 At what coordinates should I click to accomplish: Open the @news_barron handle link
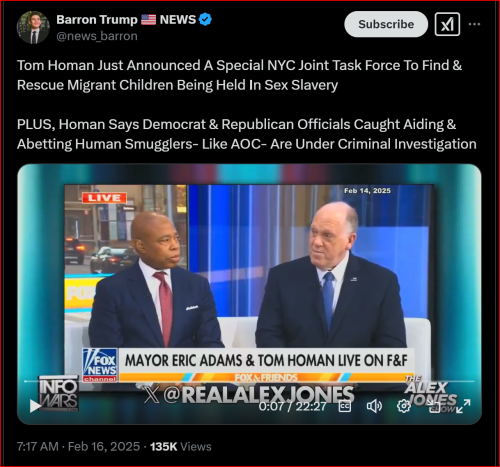[x=97, y=36]
